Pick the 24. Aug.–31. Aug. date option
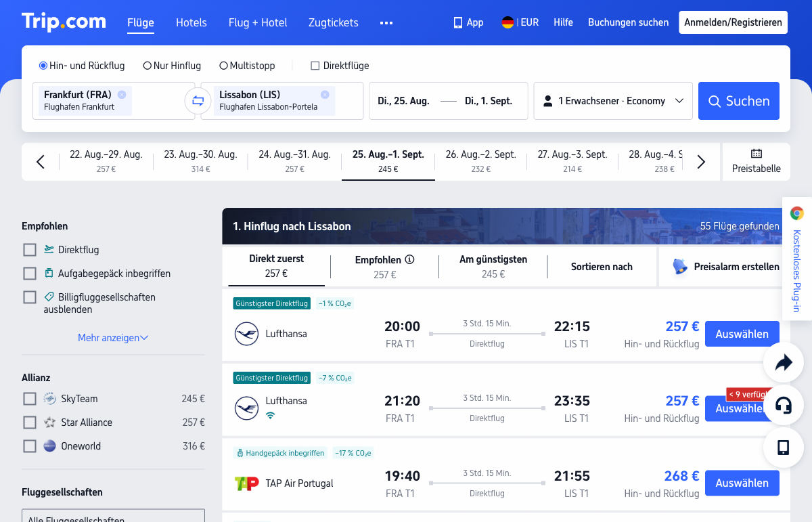The height and width of the screenshot is (522, 812). click(295, 161)
